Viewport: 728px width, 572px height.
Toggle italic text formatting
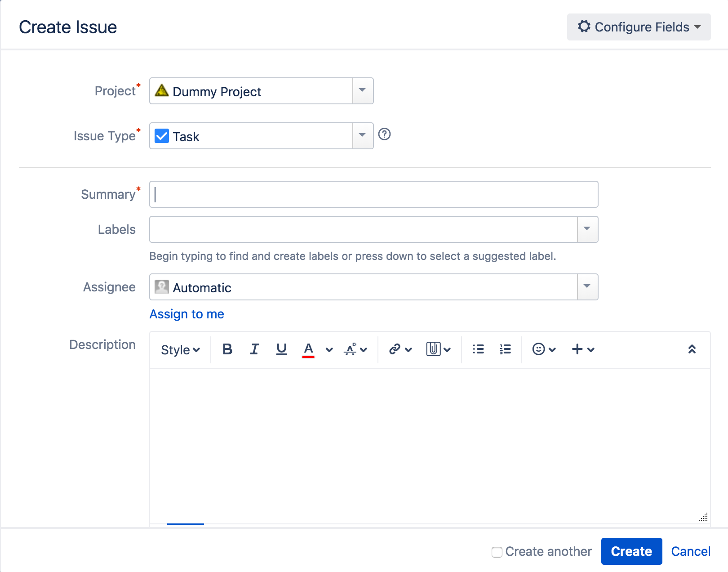(254, 349)
